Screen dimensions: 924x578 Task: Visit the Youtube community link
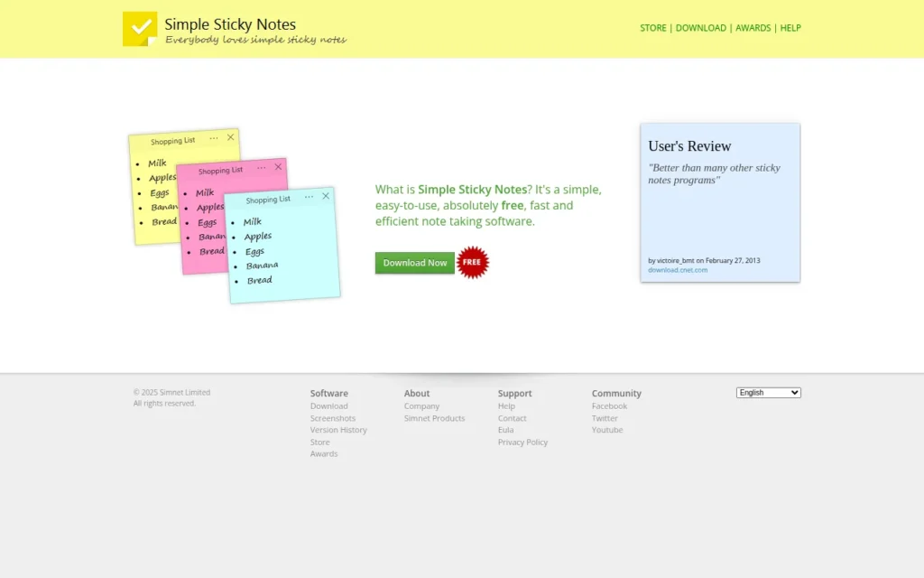607,430
